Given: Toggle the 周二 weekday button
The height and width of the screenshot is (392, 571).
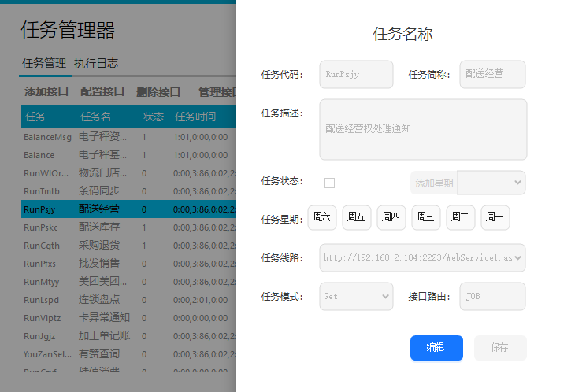Looking at the screenshot, I should point(461,218).
